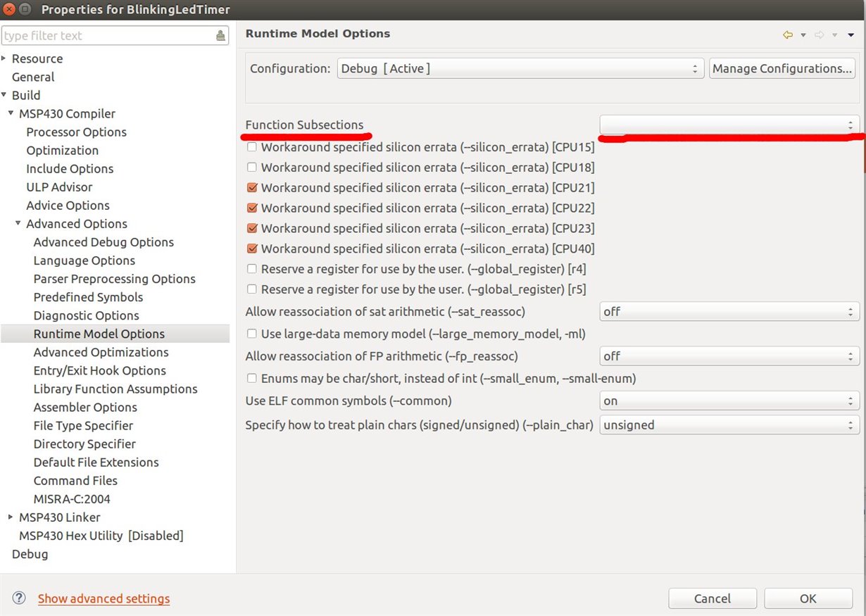Select Advanced Debug Options page
The width and height of the screenshot is (866, 616).
point(103,241)
